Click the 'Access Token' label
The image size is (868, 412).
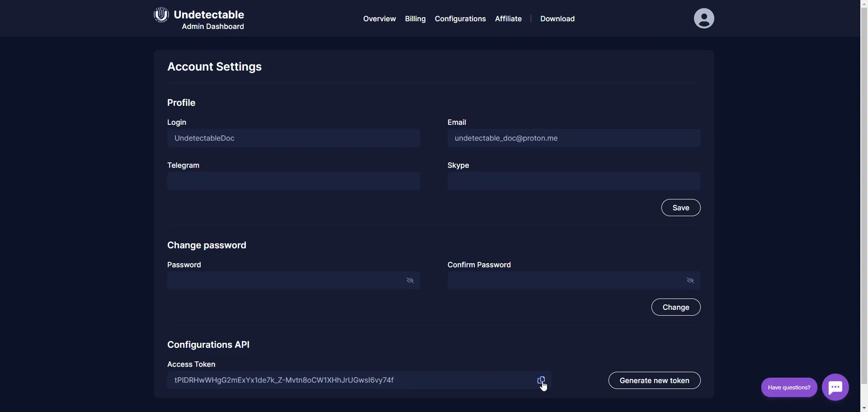[191, 364]
